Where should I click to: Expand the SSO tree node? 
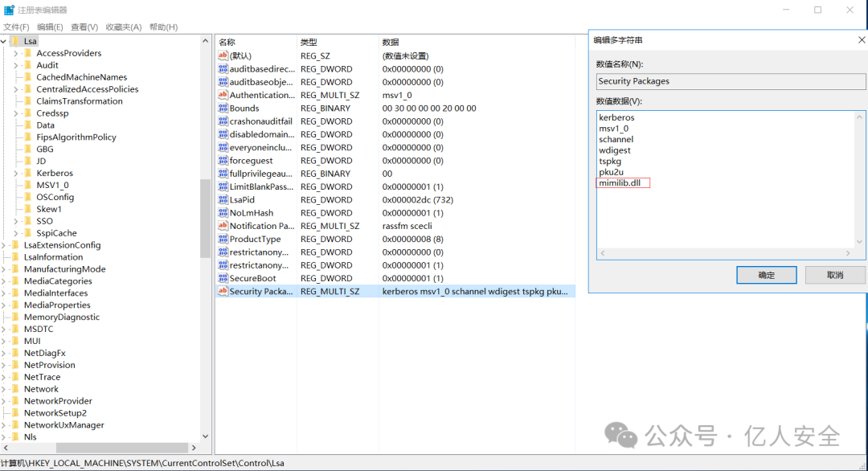coord(16,221)
